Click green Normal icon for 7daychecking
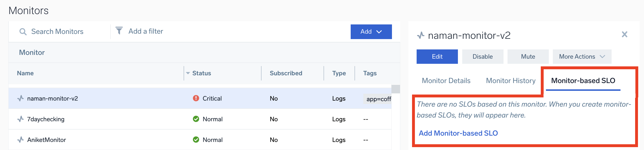 click(x=196, y=119)
